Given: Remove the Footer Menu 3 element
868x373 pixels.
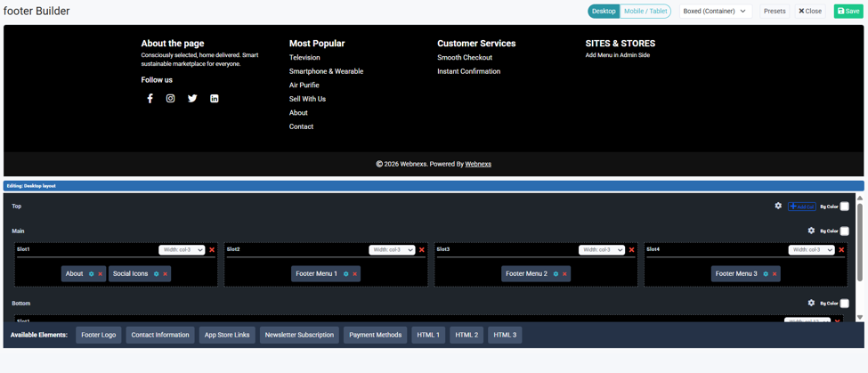Looking at the screenshot, I should pos(775,274).
